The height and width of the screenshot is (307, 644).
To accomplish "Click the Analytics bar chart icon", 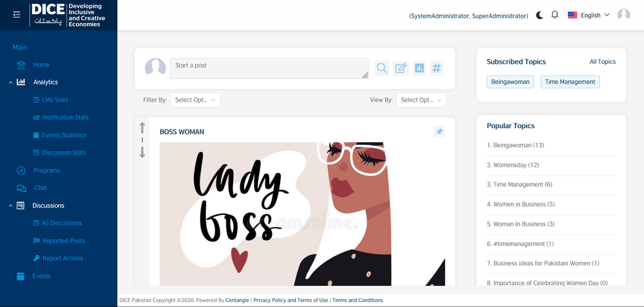I will 21,82.
